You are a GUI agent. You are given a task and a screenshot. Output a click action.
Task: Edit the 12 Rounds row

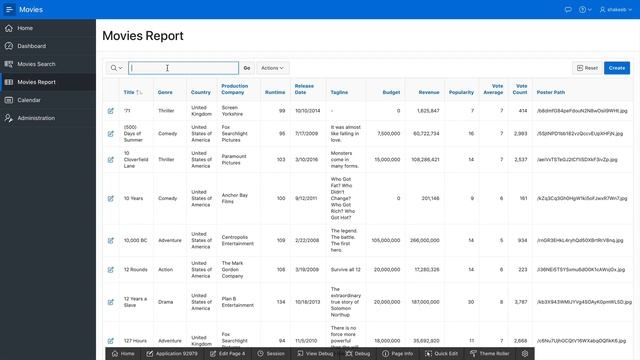(x=111, y=270)
